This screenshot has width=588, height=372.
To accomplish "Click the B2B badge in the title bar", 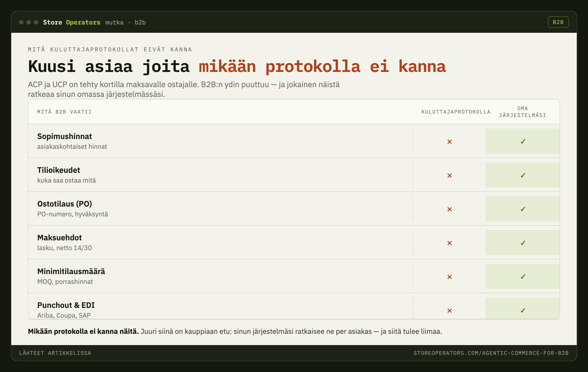I will coord(558,22).
